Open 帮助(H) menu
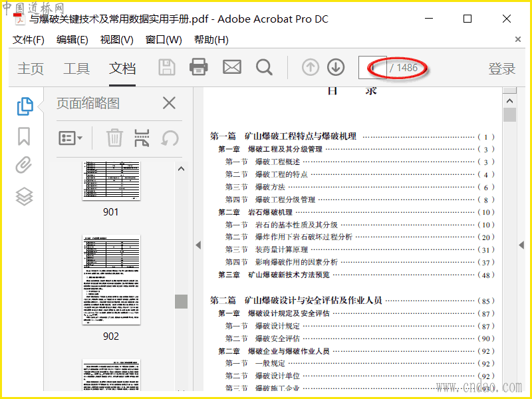Viewport: 532px width, 399px height. tap(211, 40)
